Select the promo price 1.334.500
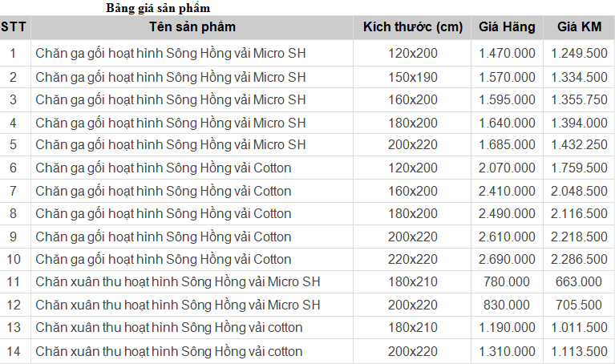 click(x=579, y=77)
